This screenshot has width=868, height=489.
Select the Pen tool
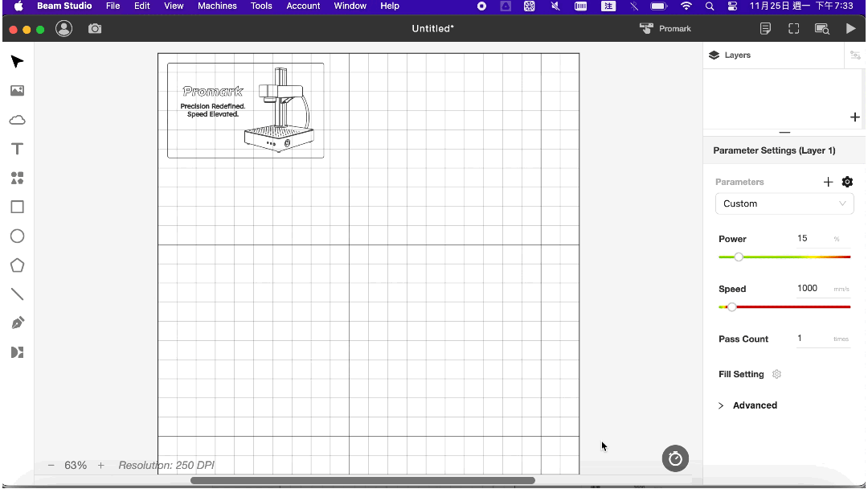(x=17, y=323)
